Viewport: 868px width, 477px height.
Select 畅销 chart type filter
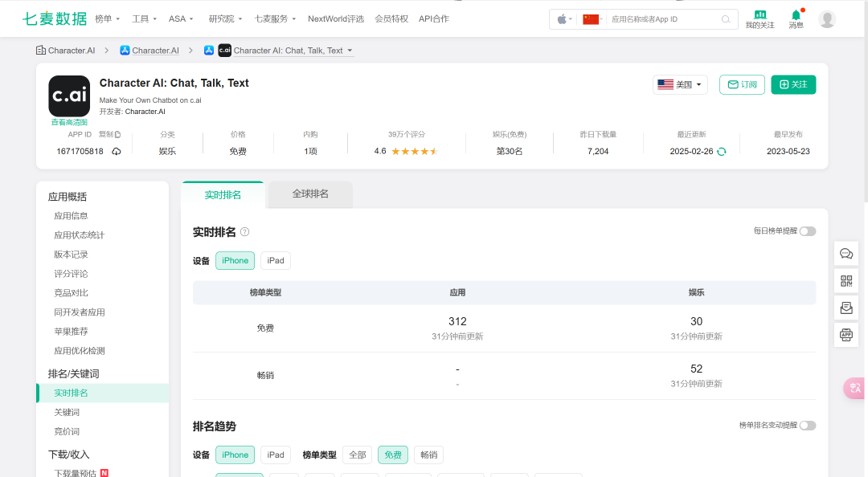click(x=429, y=455)
